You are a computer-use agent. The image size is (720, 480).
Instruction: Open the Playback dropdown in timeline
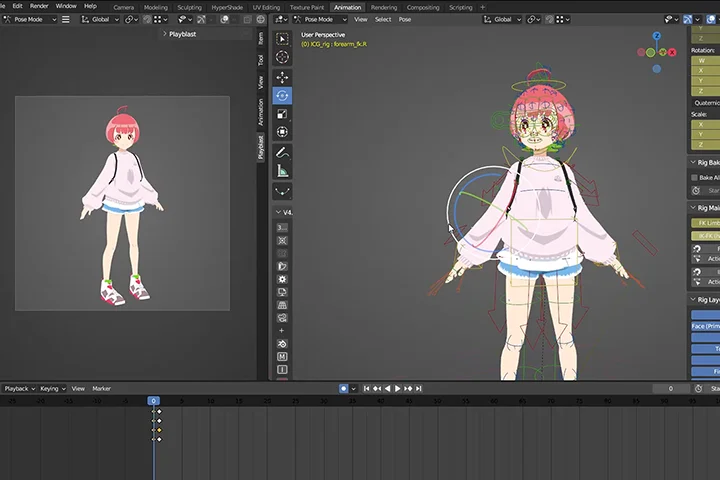point(19,389)
